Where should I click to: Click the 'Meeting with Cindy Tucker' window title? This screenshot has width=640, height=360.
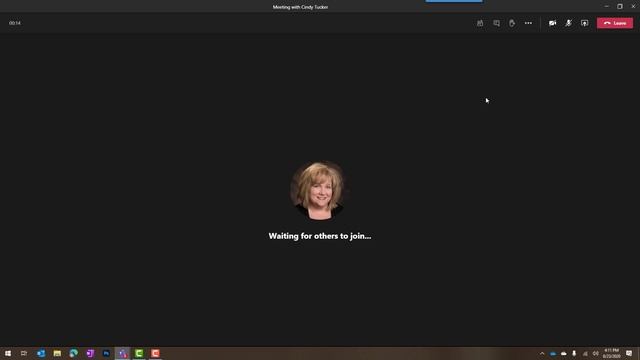point(300,7)
